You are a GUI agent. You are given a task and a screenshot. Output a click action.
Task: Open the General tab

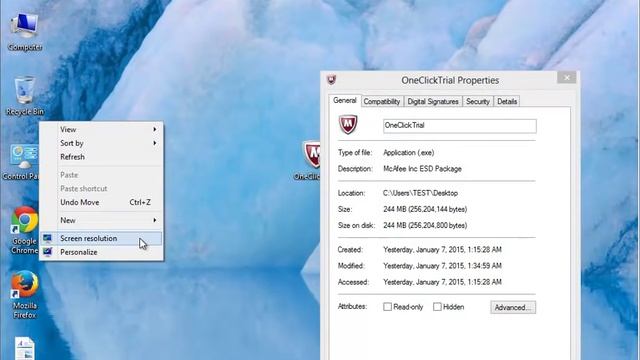(344, 100)
